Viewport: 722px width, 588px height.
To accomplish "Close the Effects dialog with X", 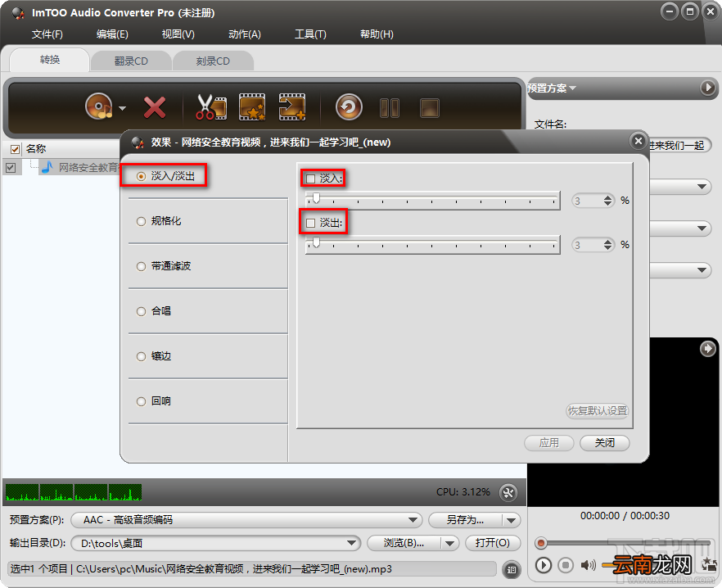I will [x=639, y=141].
